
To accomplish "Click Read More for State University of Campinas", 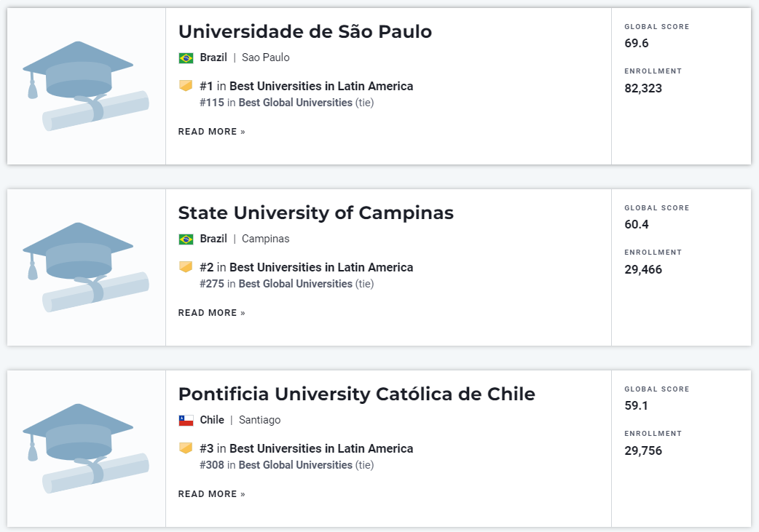I will [211, 313].
